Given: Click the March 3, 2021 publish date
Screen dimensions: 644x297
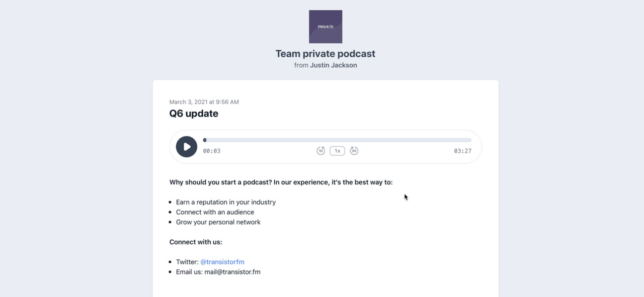Looking at the screenshot, I should (204, 102).
